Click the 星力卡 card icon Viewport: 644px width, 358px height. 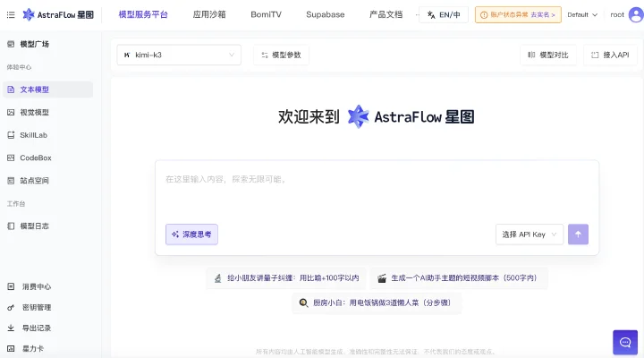[11, 348]
